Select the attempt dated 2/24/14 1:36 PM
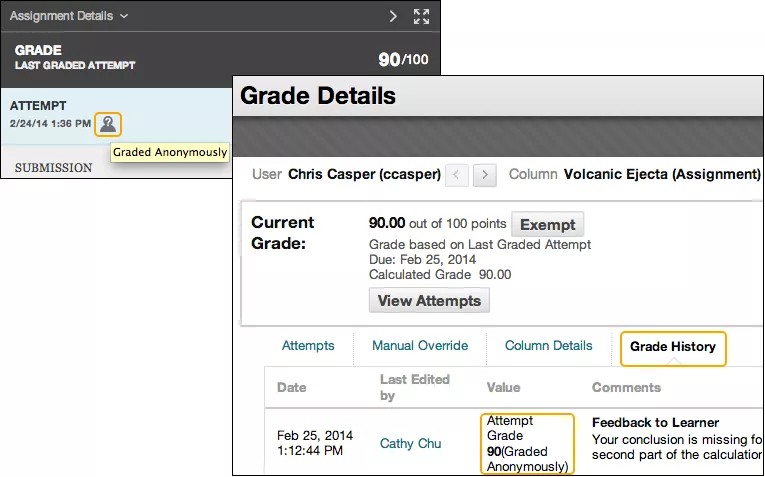765x477 pixels. click(x=48, y=114)
